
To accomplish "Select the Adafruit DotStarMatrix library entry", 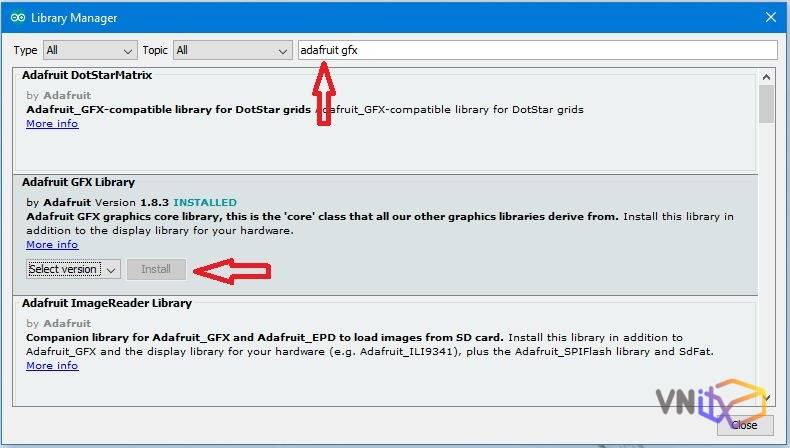I will pyautogui.click(x=87, y=76).
